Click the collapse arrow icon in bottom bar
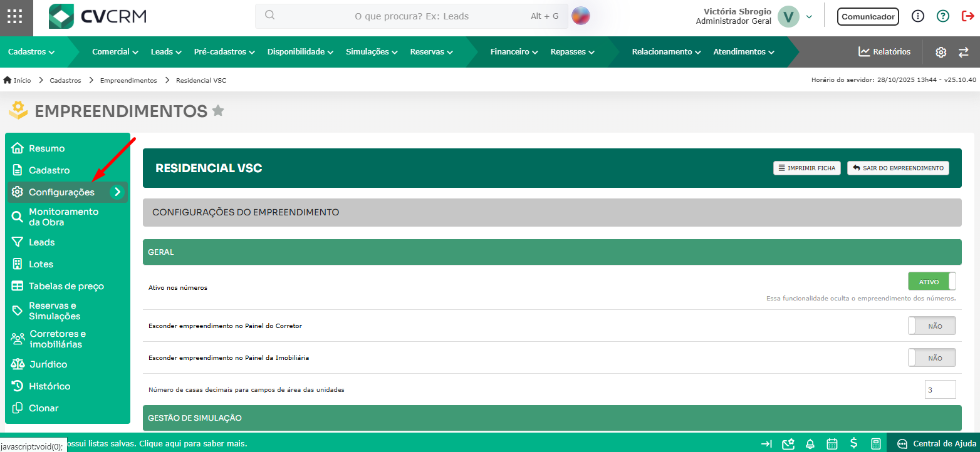This screenshot has width=980, height=452. [766, 444]
